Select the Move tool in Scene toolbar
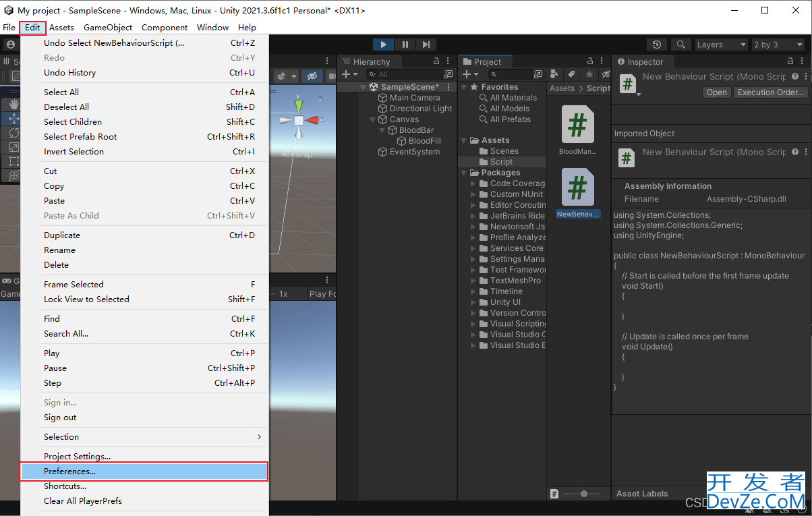 point(13,118)
